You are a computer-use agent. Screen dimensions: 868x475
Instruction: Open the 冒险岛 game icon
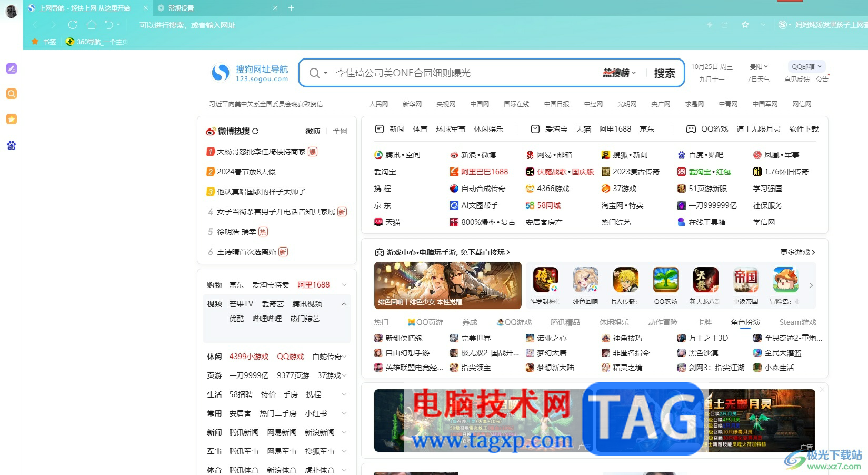pyautogui.click(x=786, y=280)
